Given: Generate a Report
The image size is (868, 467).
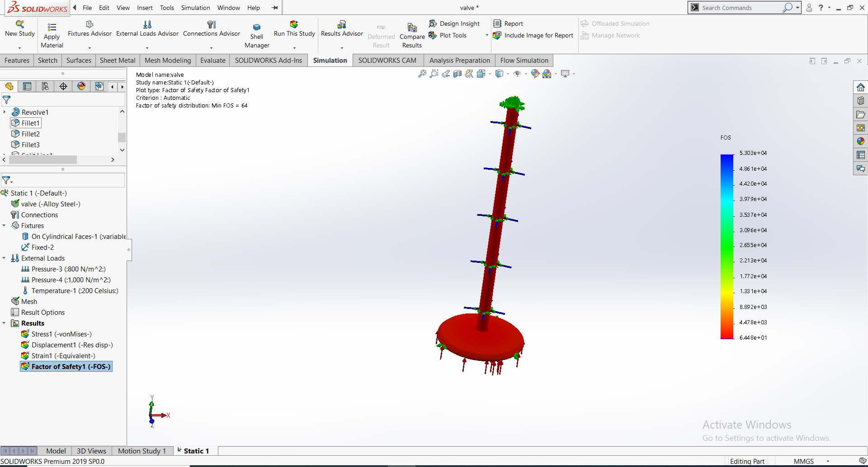Looking at the screenshot, I should click(508, 23).
